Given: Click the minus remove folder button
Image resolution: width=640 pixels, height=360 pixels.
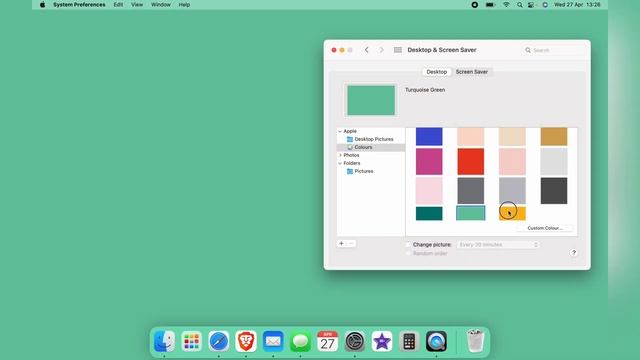Looking at the screenshot, I should pyautogui.click(x=351, y=244).
